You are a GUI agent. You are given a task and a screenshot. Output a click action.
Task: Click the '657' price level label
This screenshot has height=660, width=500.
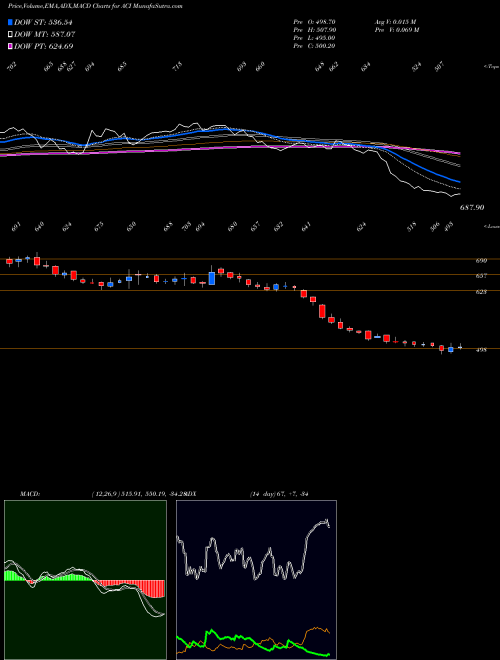481,276
